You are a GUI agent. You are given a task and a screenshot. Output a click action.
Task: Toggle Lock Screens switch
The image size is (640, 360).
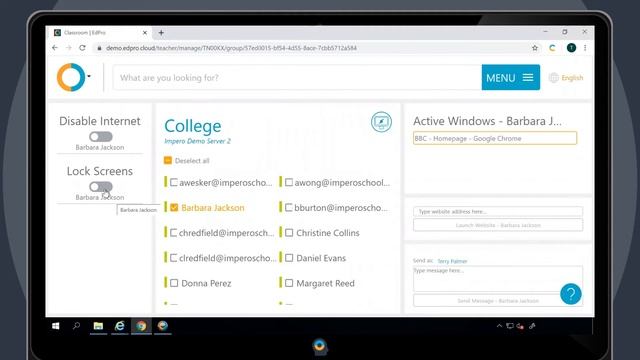pos(101,187)
